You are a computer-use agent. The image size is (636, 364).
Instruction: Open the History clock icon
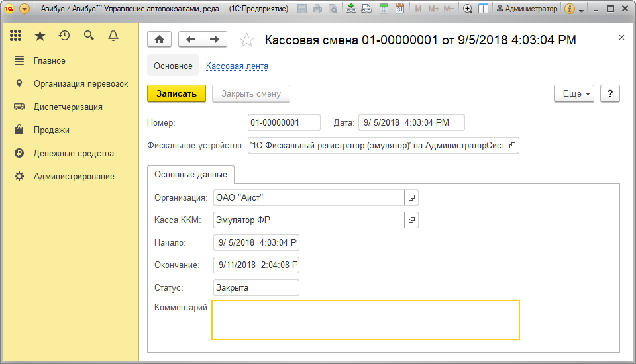coord(64,36)
